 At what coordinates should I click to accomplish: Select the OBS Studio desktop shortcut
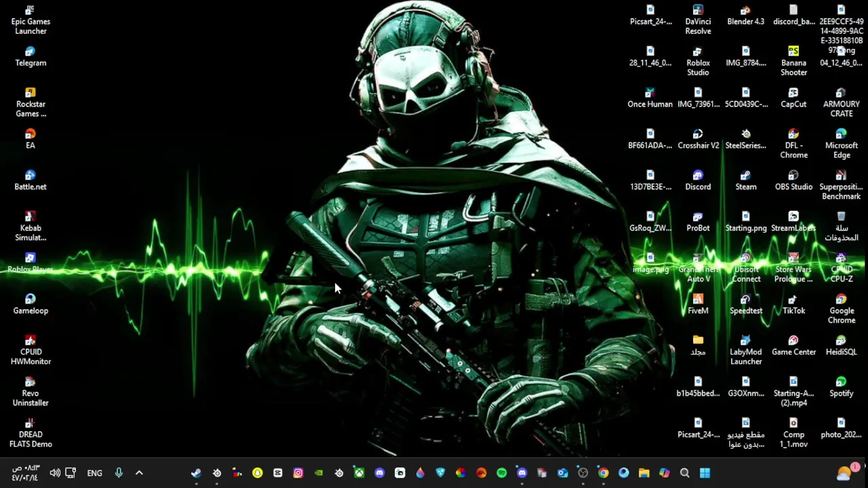[x=793, y=181]
